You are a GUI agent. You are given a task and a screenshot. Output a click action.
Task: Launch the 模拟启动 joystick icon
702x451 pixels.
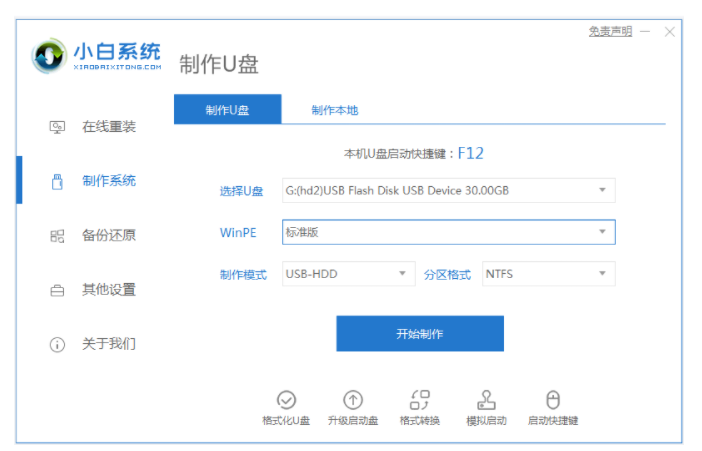pyautogui.click(x=486, y=400)
